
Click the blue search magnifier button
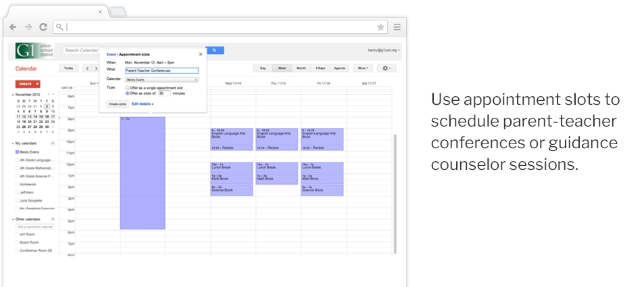214,50
